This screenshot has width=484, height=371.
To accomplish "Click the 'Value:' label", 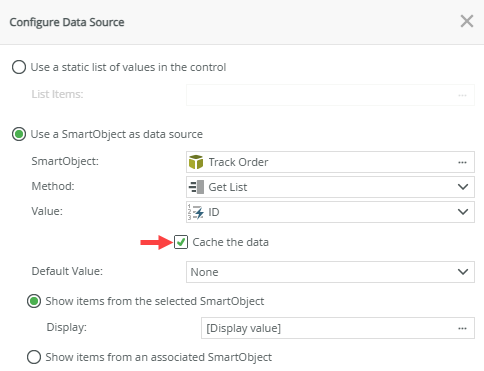I will tap(47, 211).
